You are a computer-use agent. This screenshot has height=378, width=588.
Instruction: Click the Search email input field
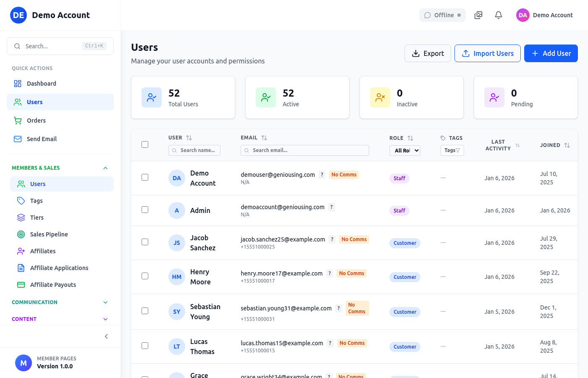305,150
